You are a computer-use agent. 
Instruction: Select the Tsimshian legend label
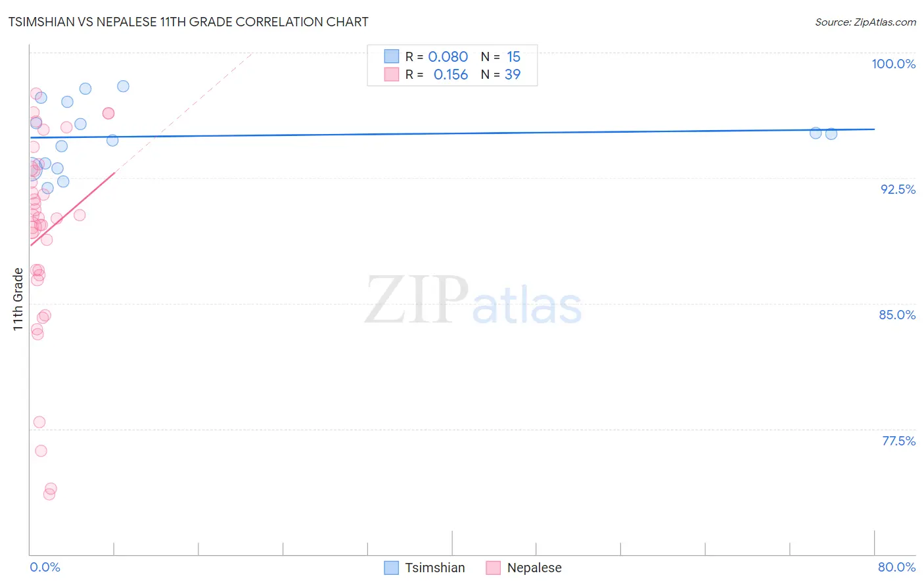(x=435, y=568)
